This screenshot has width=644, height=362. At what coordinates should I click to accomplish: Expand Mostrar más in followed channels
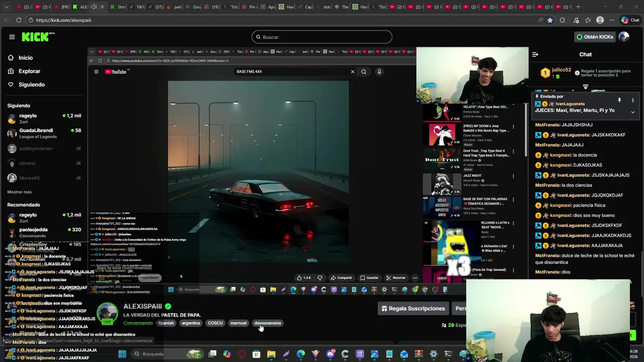(x=20, y=192)
